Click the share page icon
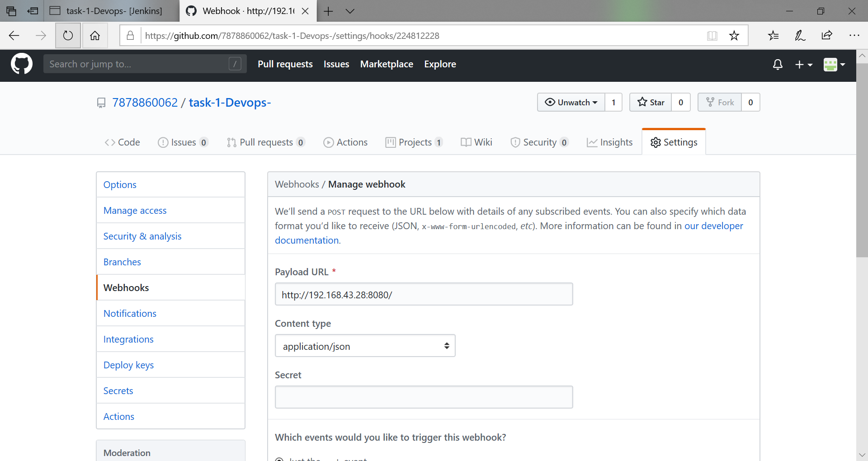 [x=827, y=36]
